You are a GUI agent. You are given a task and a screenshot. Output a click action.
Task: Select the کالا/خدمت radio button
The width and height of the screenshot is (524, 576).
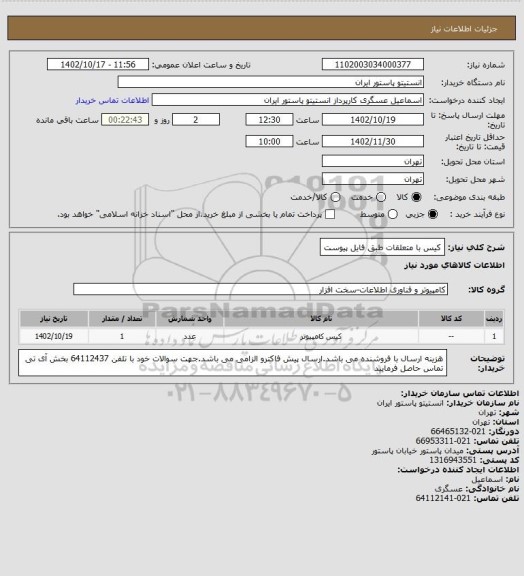coord(335,197)
